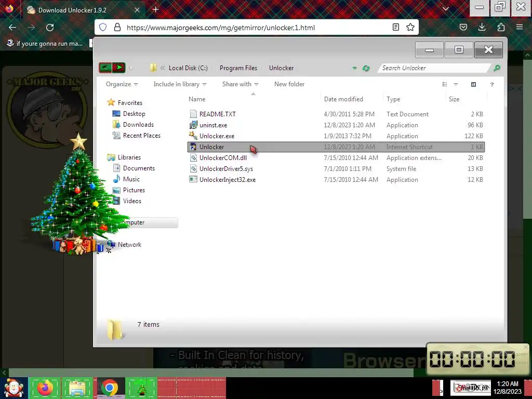
Task: Click Program Files in address path
Action: [238, 68]
